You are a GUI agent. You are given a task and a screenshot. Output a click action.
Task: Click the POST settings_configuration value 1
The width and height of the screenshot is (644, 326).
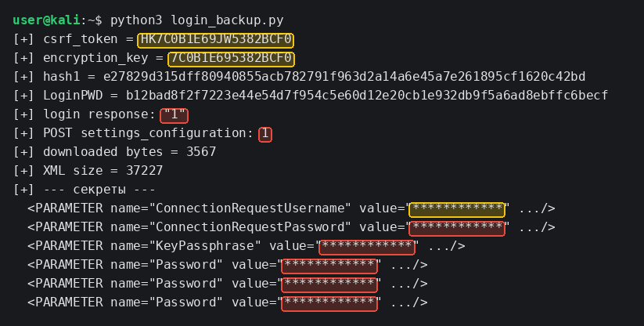click(x=265, y=134)
